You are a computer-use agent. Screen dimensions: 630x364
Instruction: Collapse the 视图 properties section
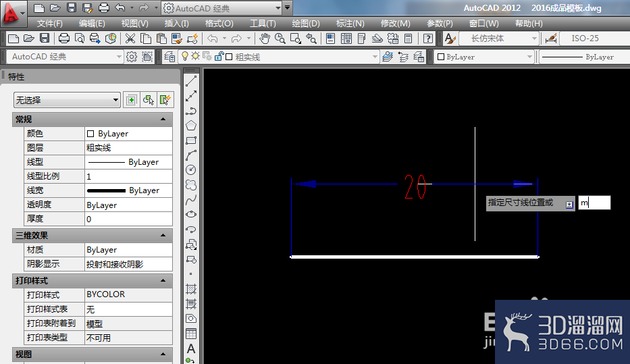click(163, 354)
